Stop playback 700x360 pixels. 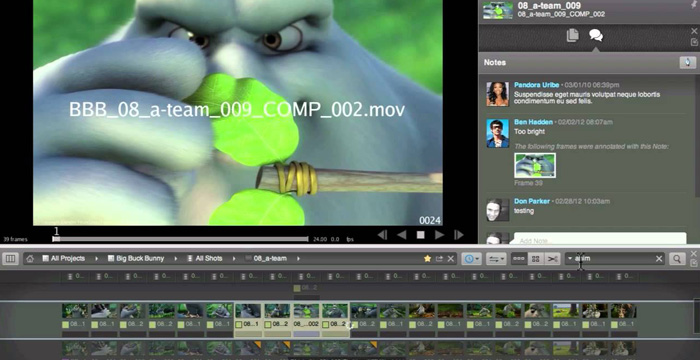421,235
